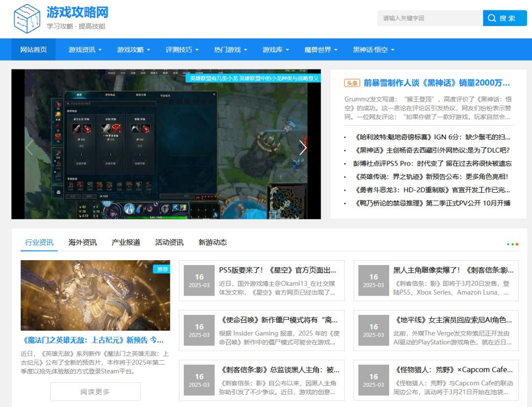The height and width of the screenshot is (407, 532).
Task: Open the 英雄传说:界之轨迹 article
Action: pos(432,177)
